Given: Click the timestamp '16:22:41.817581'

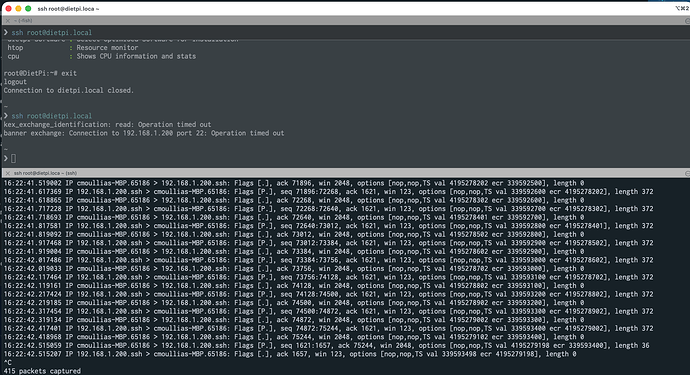Looking at the screenshot, I should pos(33,226).
